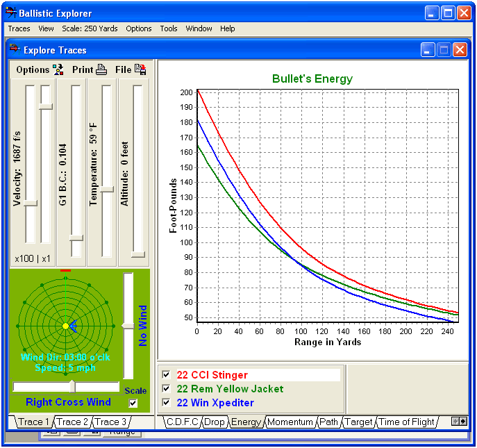Switch to the Trace 3 tab
This screenshot has height=448, width=477.
(111, 422)
